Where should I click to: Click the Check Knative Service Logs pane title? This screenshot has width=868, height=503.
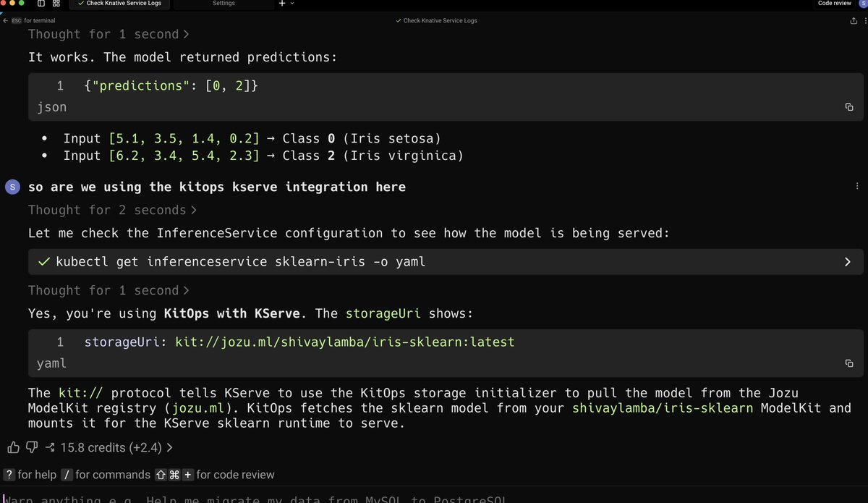point(436,20)
